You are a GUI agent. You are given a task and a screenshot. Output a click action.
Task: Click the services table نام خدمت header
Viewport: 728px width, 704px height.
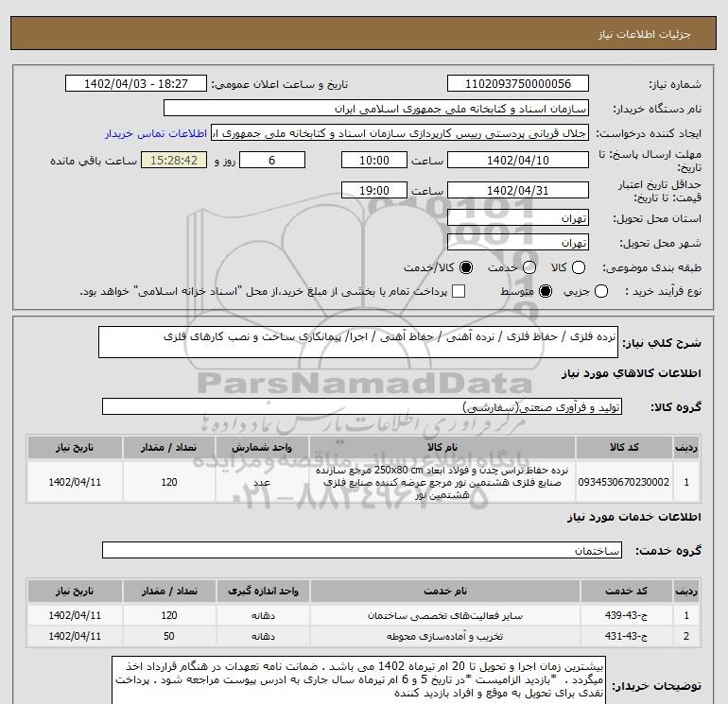[444, 591]
